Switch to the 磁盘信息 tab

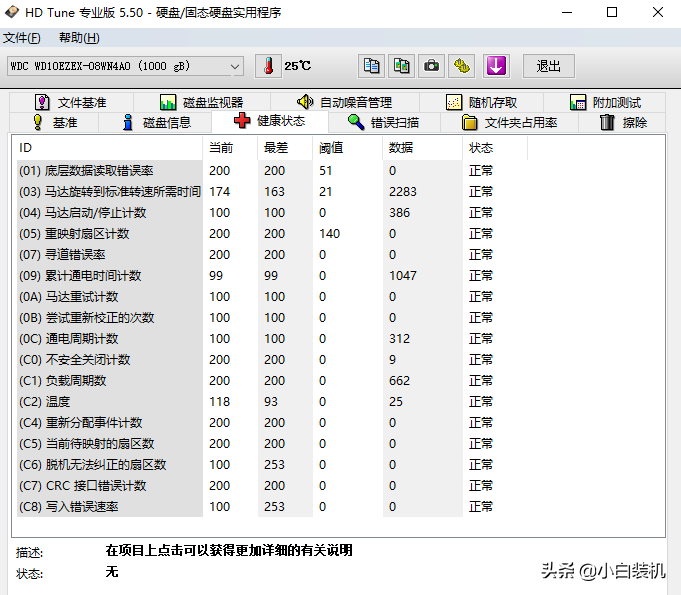pos(155,122)
